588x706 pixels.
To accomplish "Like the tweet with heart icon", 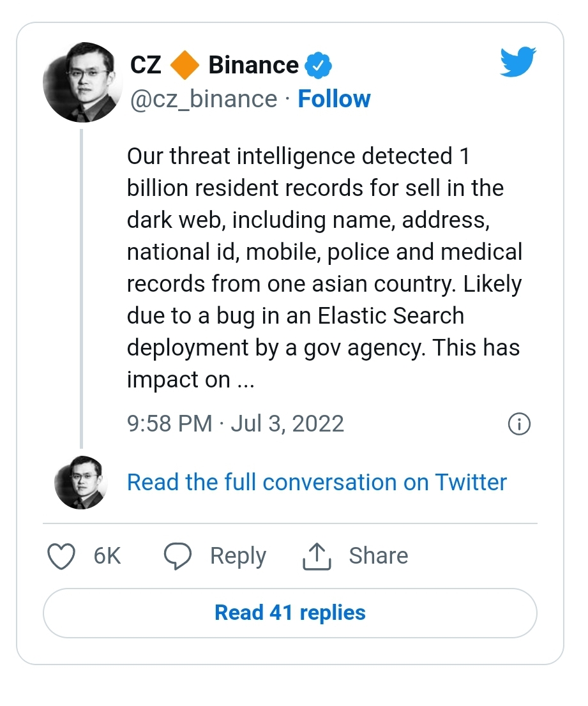I will pyautogui.click(x=61, y=556).
